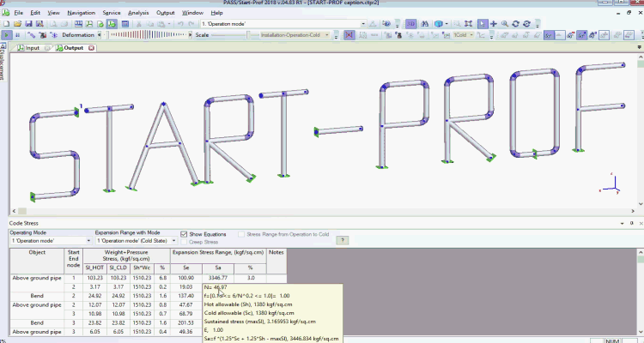Image resolution: width=644 pixels, height=343 pixels.
Task: Expand the Paste dropdown arrow
Action: point(169,24)
